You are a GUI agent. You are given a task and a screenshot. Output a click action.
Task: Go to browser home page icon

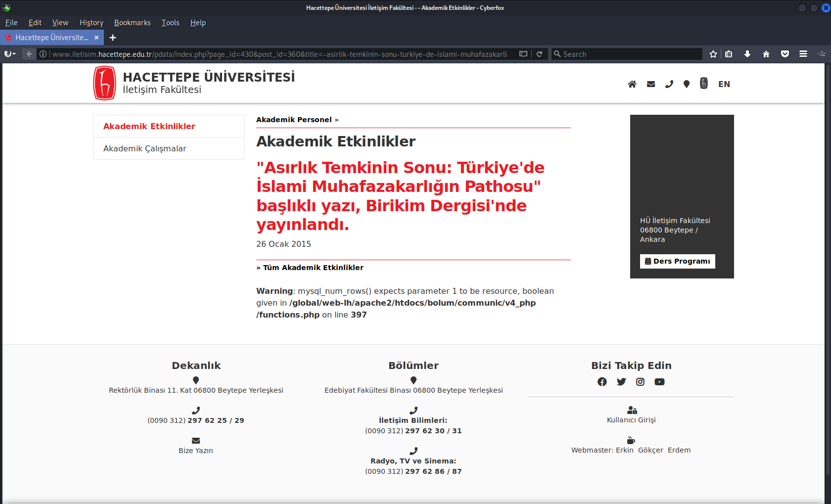(766, 54)
